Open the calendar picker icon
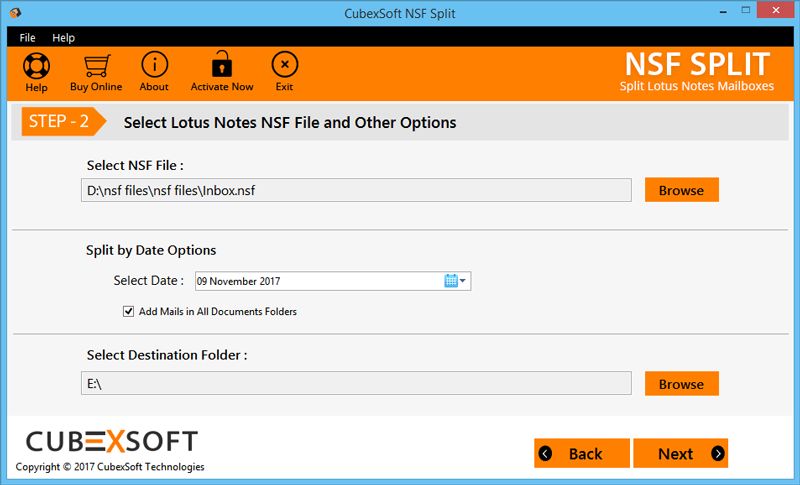The width and height of the screenshot is (800, 485). [450, 281]
